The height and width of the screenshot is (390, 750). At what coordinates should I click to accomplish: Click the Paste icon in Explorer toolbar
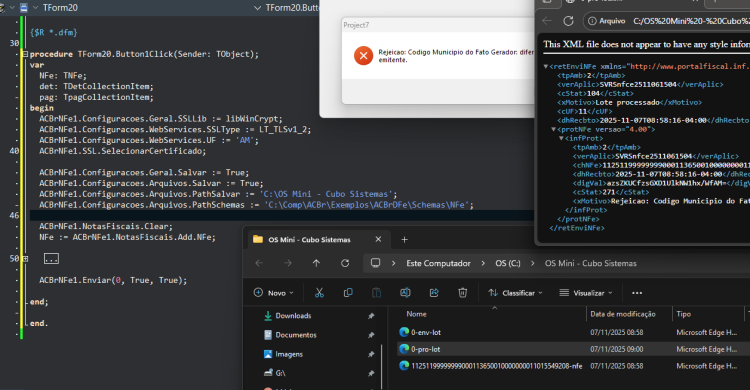pos(376,292)
